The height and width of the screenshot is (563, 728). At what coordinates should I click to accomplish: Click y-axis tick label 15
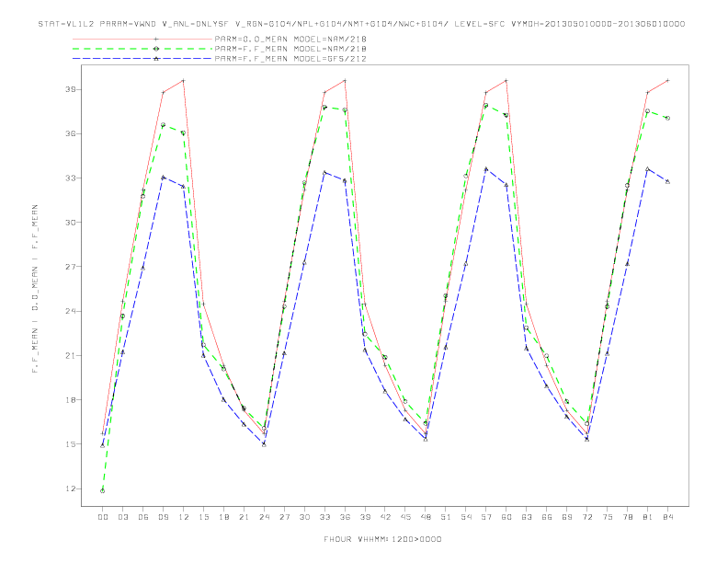70,444
